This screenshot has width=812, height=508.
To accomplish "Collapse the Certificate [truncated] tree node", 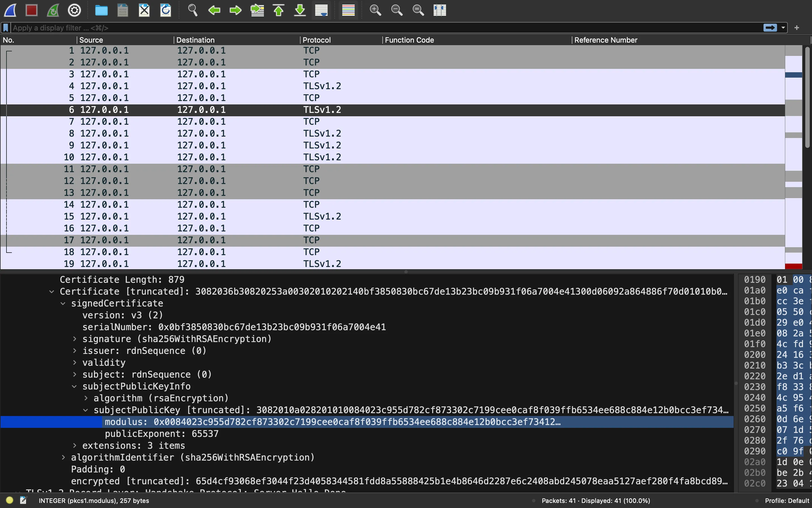I will [52, 292].
